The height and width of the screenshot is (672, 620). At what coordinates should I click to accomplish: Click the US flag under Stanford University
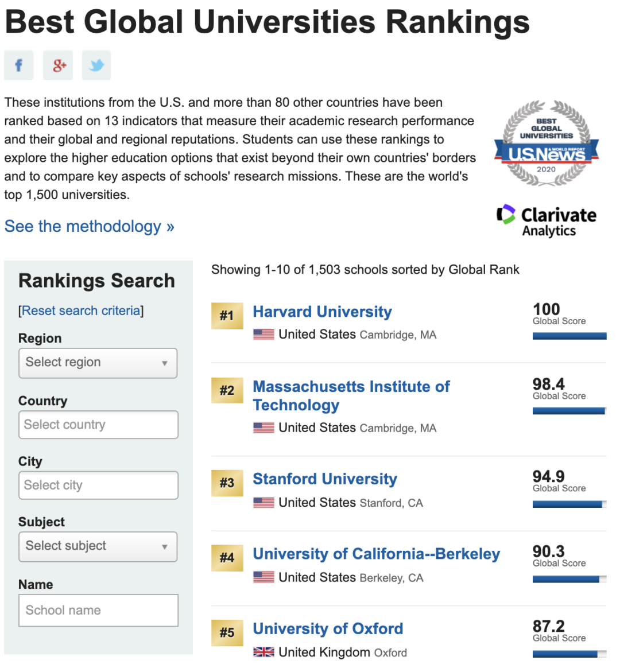[263, 503]
